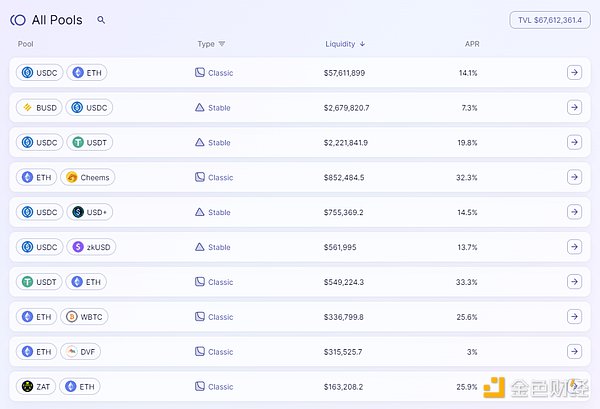
Task: Click the TVL $67,612,361.4 button
Action: click(x=549, y=20)
